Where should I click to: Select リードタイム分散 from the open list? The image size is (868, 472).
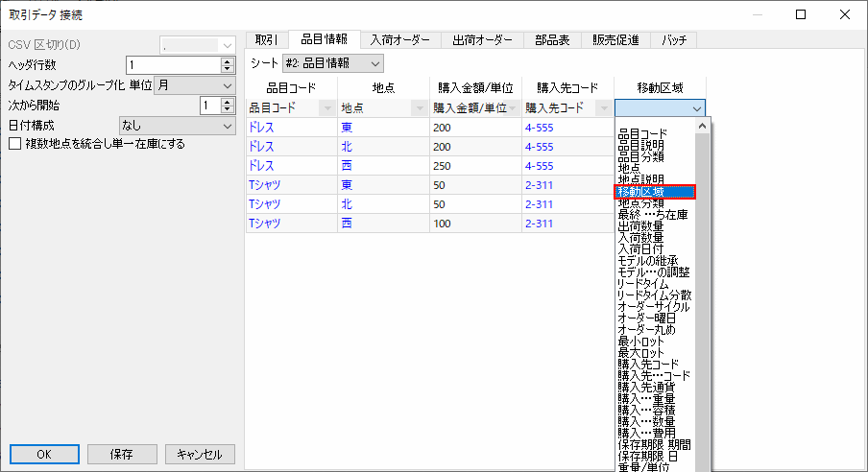pyautogui.click(x=654, y=295)
